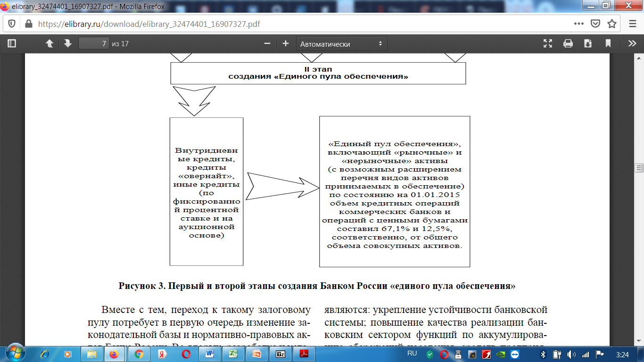Zoom out with the minus button
The height and width of the screenshot is (362, 644).
pyautogui.click(x=267, y=44)
